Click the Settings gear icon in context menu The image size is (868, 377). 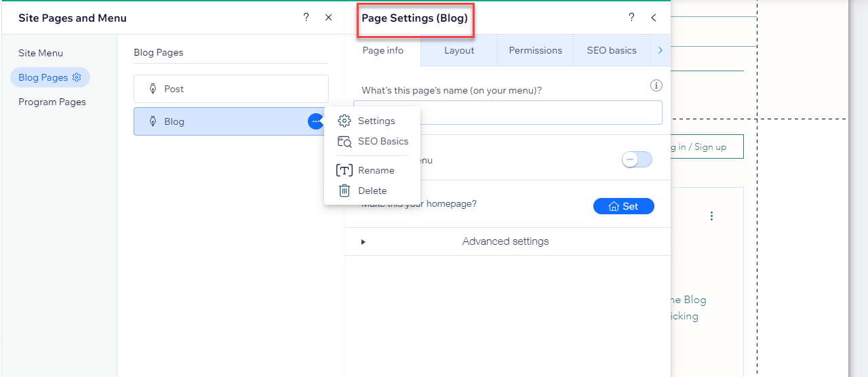tap(344, 121)
